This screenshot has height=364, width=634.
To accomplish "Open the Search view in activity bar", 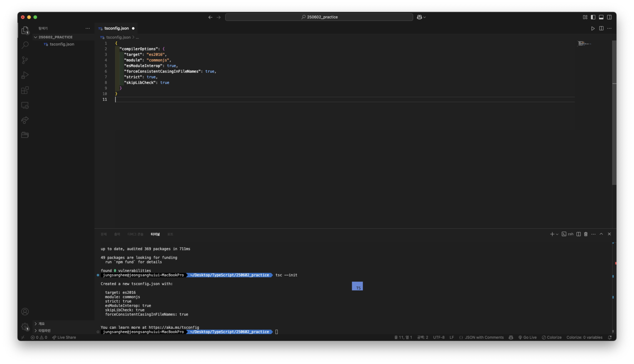I will (x=25, y=45).
